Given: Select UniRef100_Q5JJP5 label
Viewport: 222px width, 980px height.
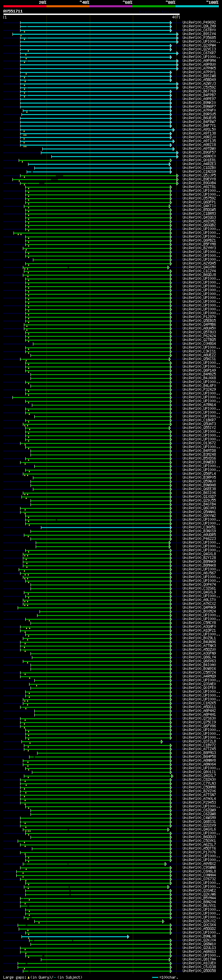Looking at the screenshot, I should point(199,175).
